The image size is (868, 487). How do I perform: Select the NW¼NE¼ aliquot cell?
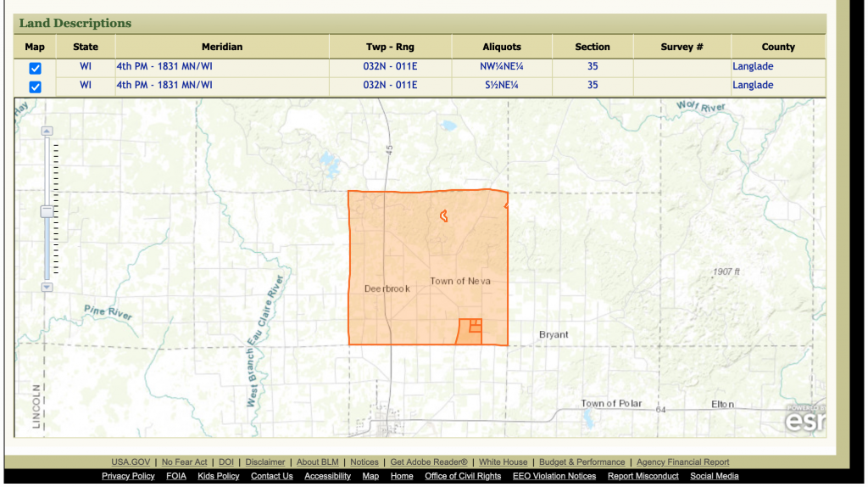click(502, 66)
